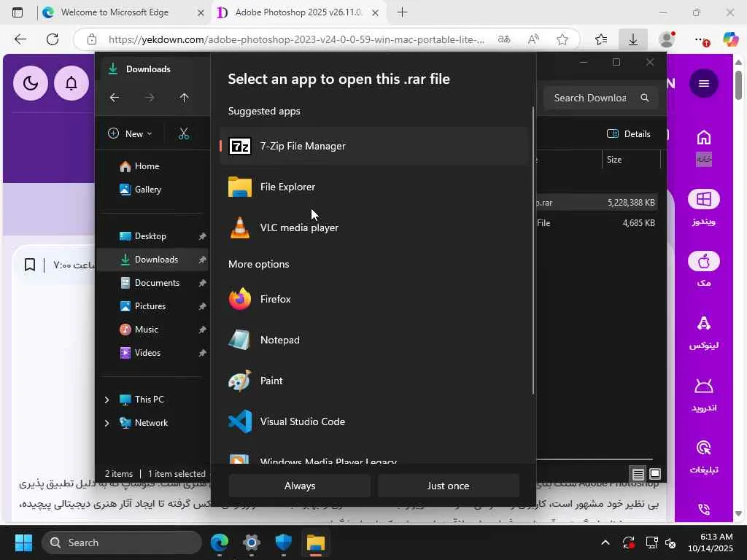The image size is (747, 560).
Task: Show hidden system tray icons
Action: (x=605, y=542)
